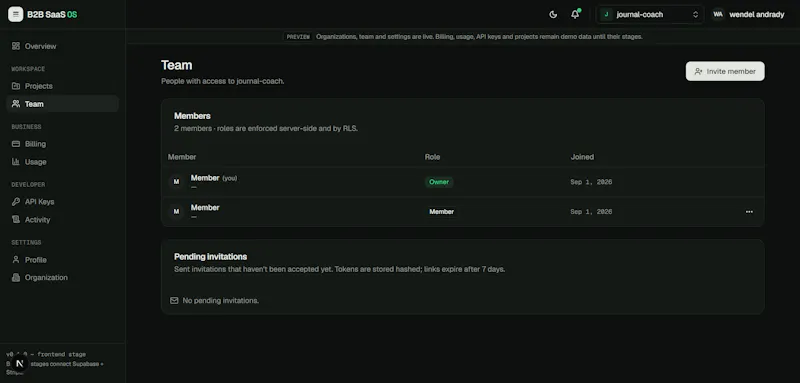This screenshot has width=800, height=383.
Task: Click the Usage bar chart icon
Action: pos(16,162)
